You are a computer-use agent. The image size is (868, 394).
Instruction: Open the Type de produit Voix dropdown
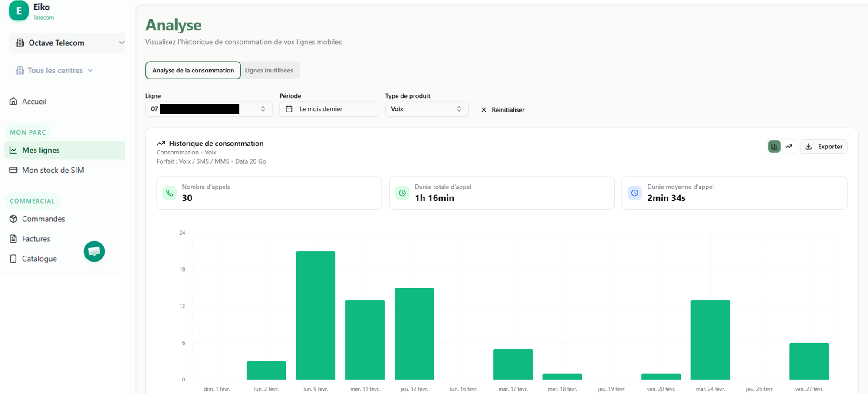pos(426,109)
